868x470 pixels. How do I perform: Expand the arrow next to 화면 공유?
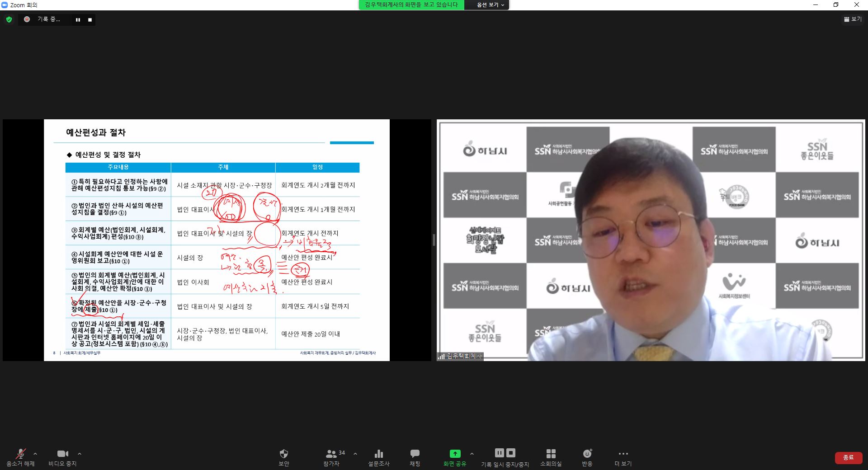point(472,454)
